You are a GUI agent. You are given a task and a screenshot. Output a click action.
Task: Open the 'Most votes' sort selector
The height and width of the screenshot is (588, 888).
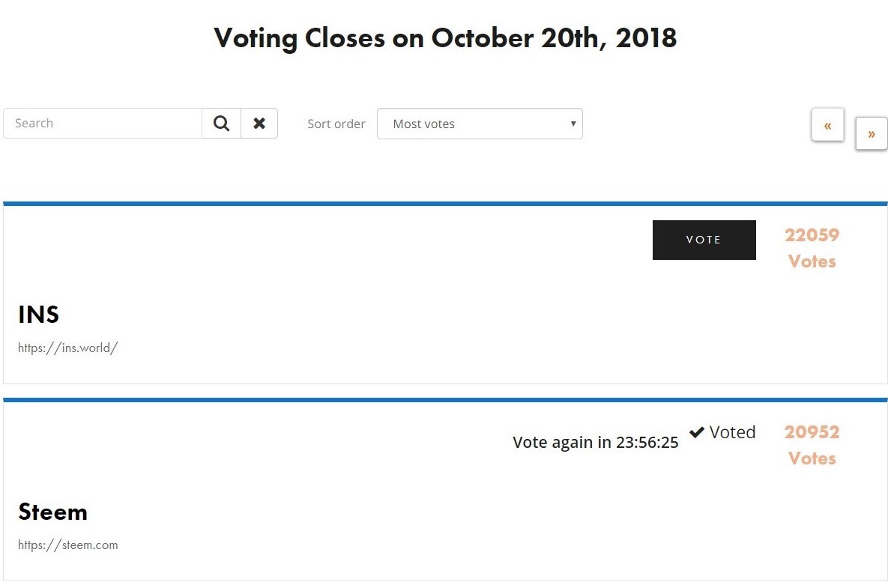click(x=479, y=124)
